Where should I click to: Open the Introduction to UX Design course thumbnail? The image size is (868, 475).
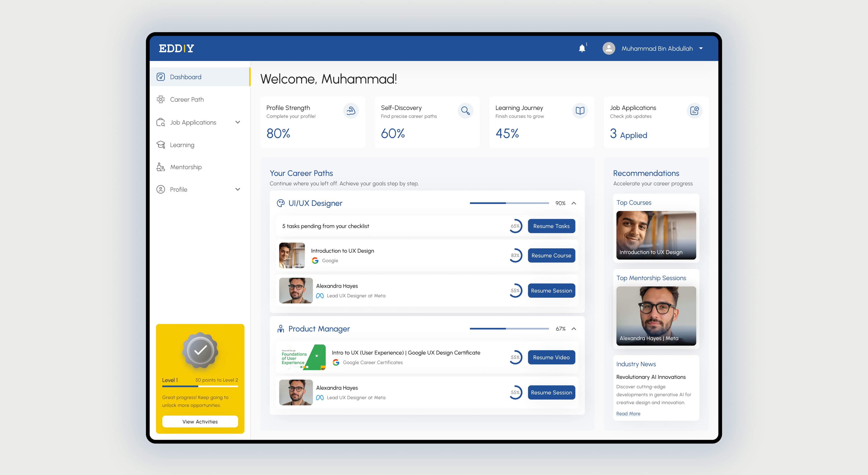coord(292,255)
